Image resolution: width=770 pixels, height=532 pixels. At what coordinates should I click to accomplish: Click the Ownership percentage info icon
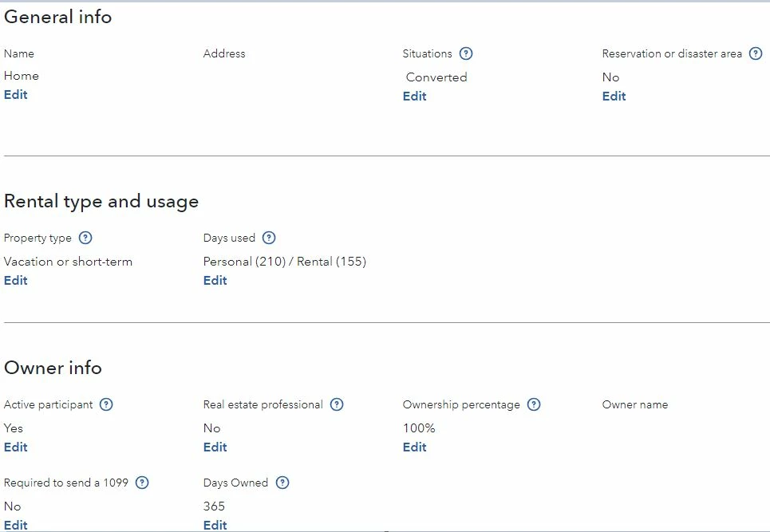(534, 404)
